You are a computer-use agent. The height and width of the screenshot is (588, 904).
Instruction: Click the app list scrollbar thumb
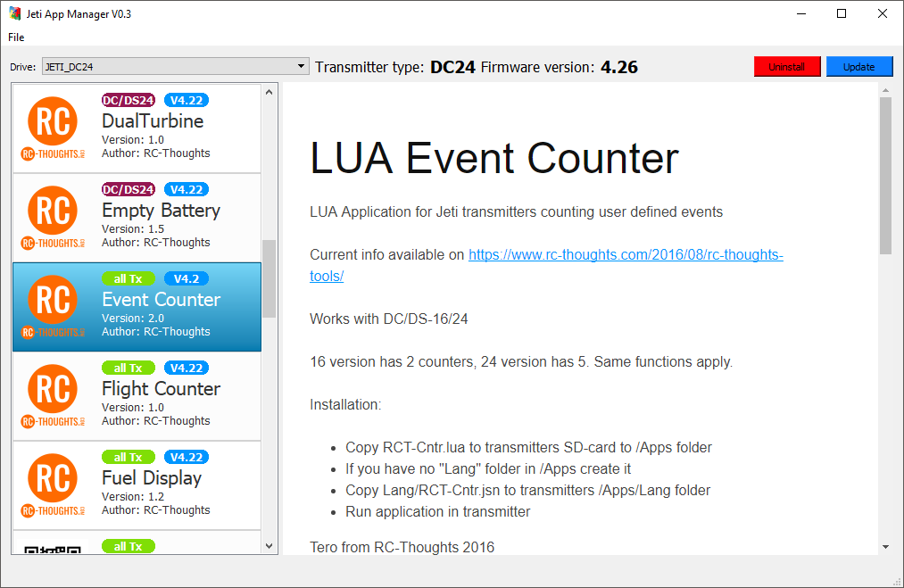tap(270, 278)
